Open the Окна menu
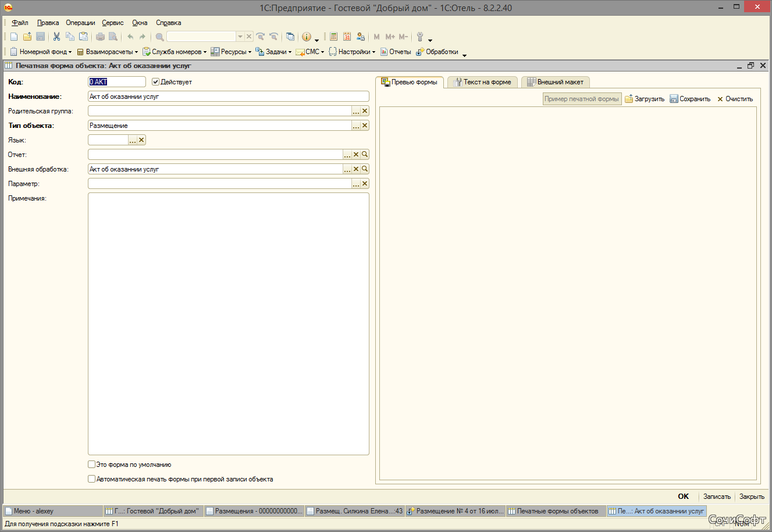Screen dimensions: 772x532 click(140, 23)
